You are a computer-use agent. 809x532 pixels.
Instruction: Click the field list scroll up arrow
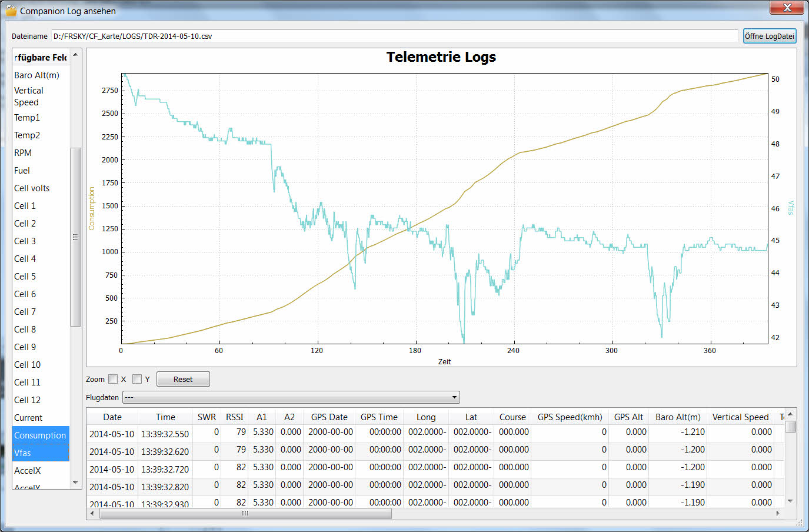75,55
